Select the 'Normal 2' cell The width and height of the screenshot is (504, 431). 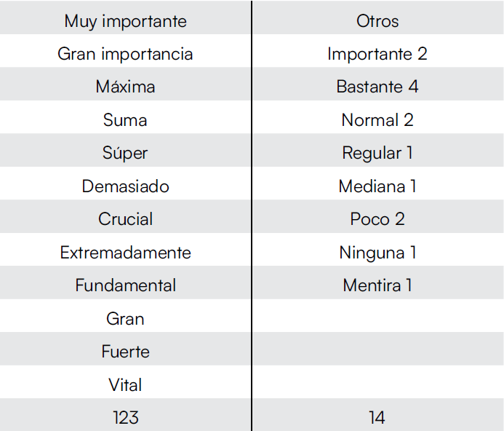377,120
